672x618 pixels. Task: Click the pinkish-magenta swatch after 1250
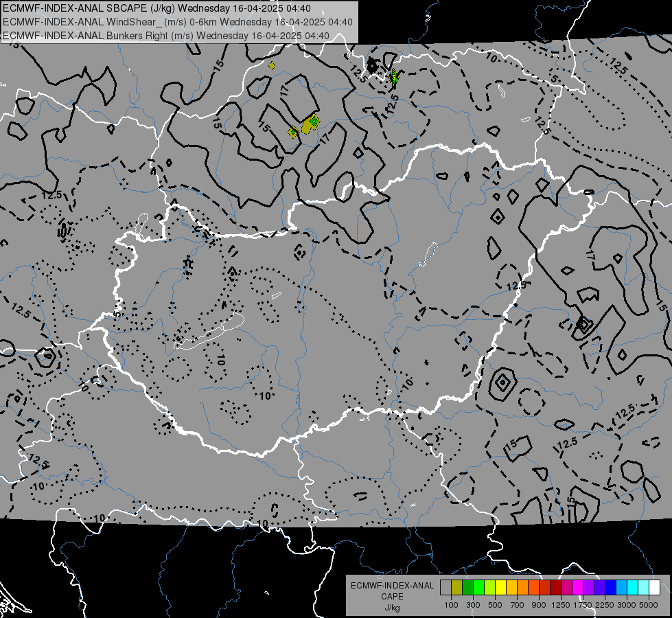click(x=566, y=588)
